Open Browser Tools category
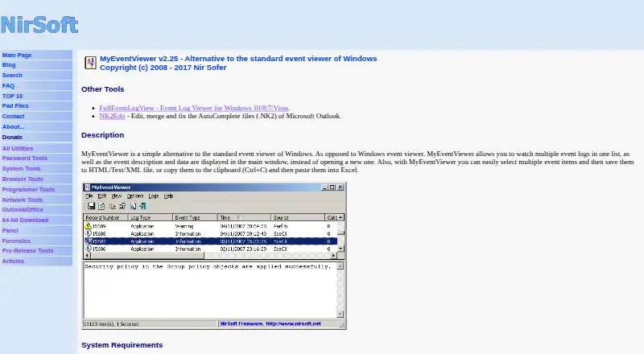Image resolution: width=644 pixels, height=354 pixels. click(x=23, y=179)
